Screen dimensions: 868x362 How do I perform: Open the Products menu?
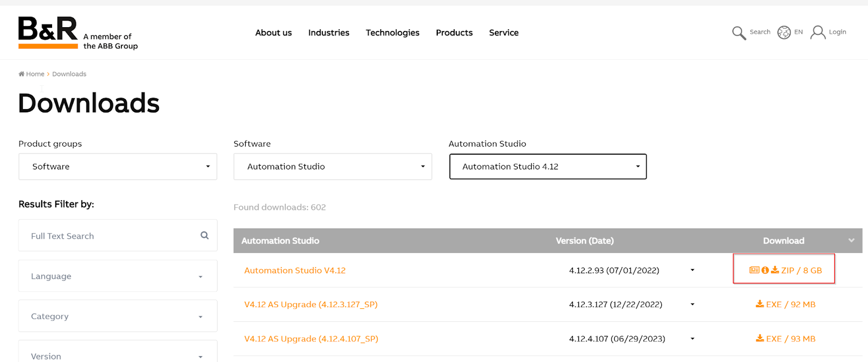tap(454, 33)
